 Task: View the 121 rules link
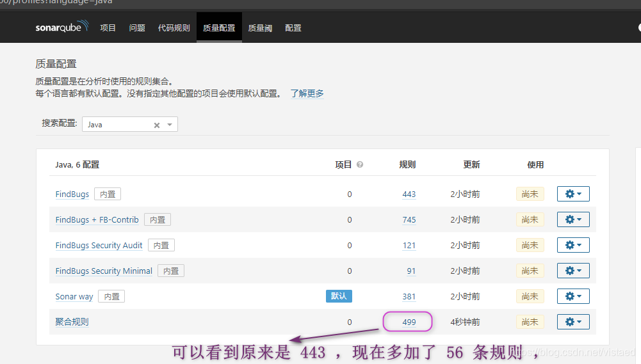pos(409,245)
